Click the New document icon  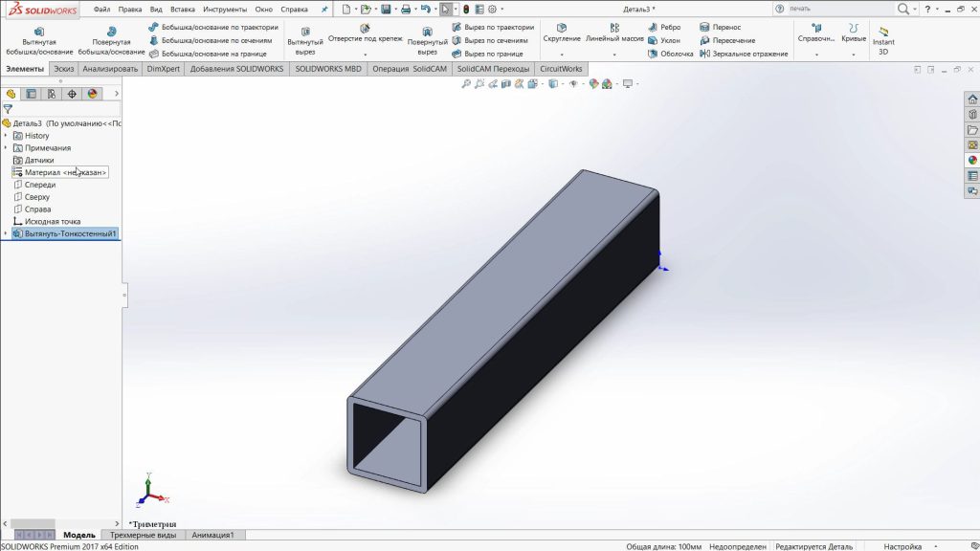(x=346, y=10)
